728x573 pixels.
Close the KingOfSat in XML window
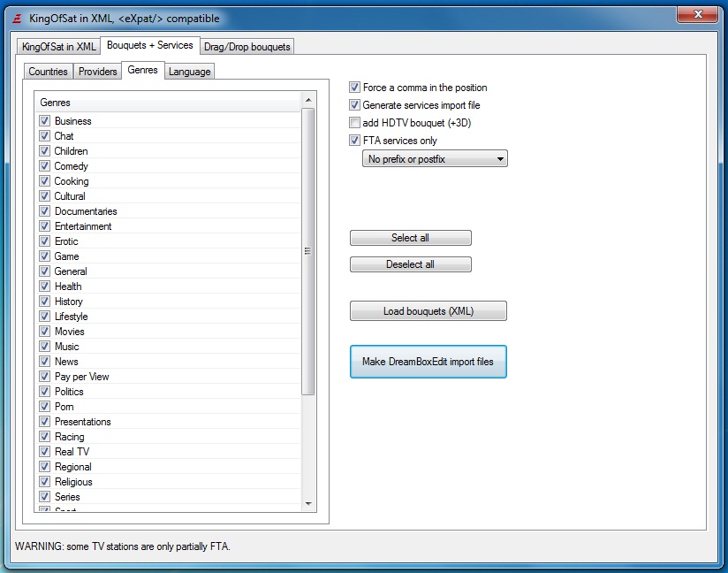[x=698, y=14]
